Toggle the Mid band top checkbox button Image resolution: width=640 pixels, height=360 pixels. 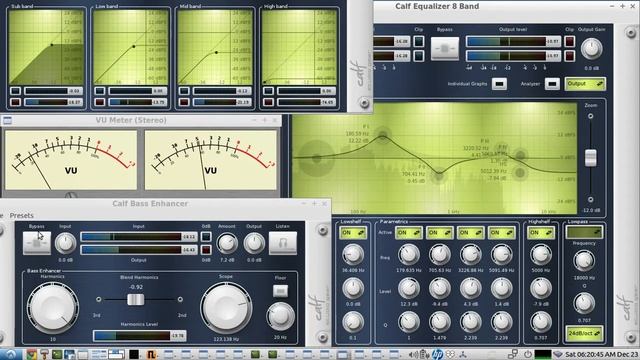pyautogui.click(x=184, y=91)
